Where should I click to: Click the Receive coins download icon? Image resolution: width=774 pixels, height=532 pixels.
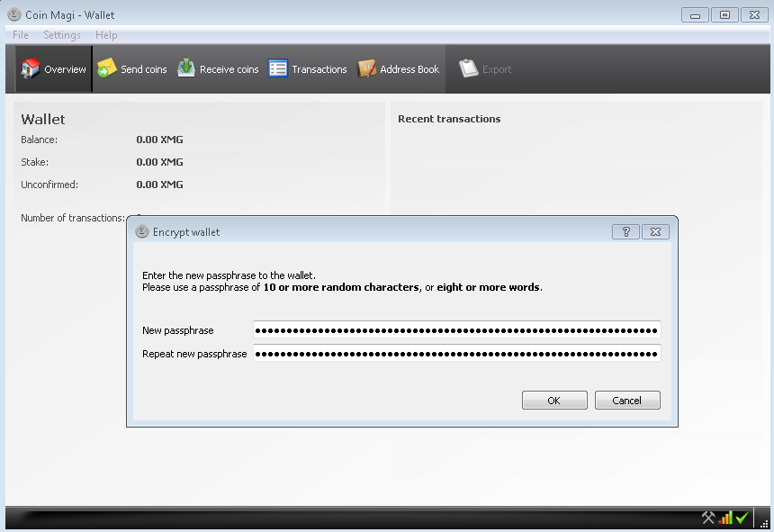(x=186, y=68)
